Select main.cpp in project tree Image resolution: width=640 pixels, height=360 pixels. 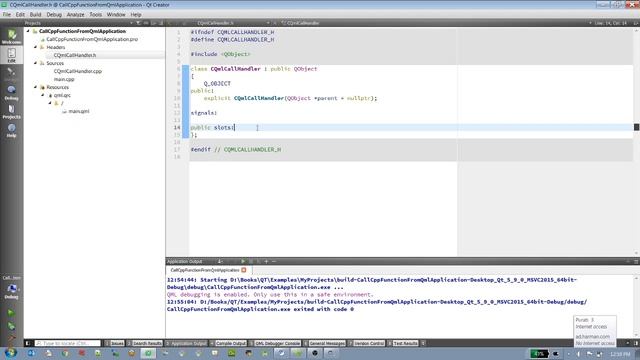pos(64,79)
